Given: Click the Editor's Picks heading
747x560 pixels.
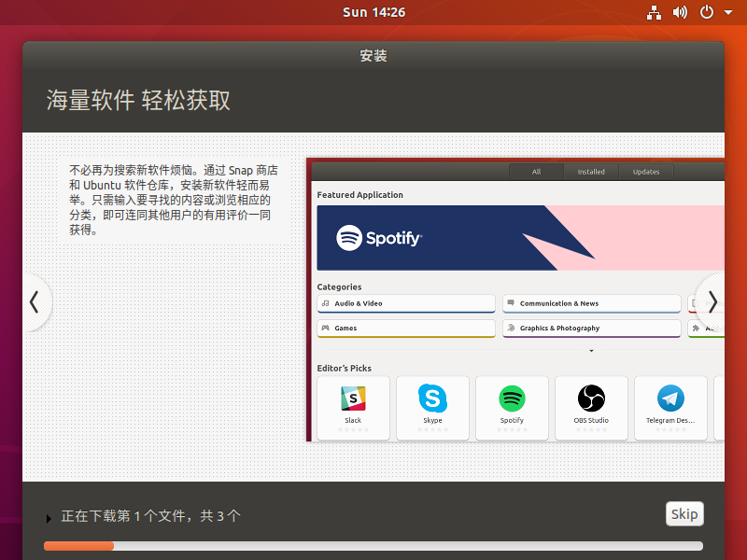Looking at the screenshot, I should pos(344,368).
